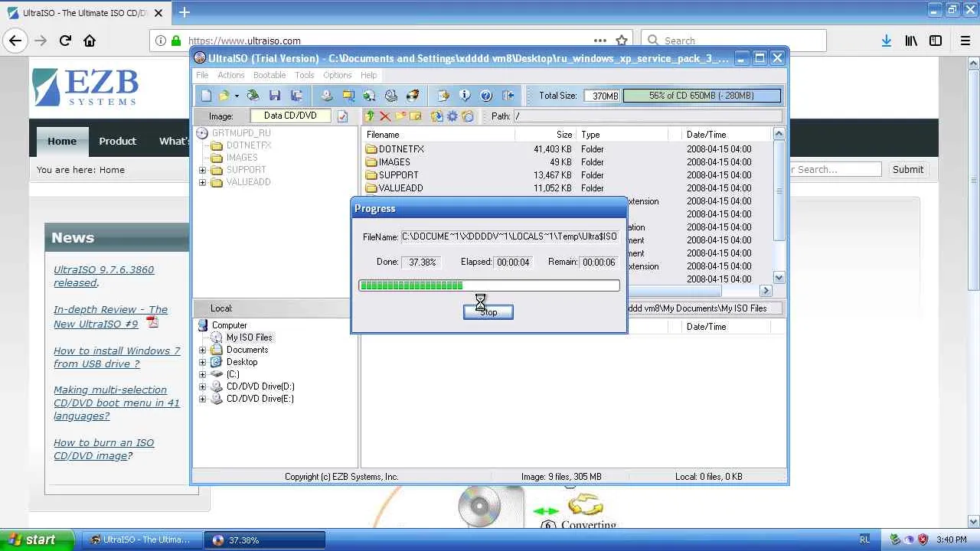Open the Actions menu in UltraISO
The image size is (980, 551).
click(230, 75)
